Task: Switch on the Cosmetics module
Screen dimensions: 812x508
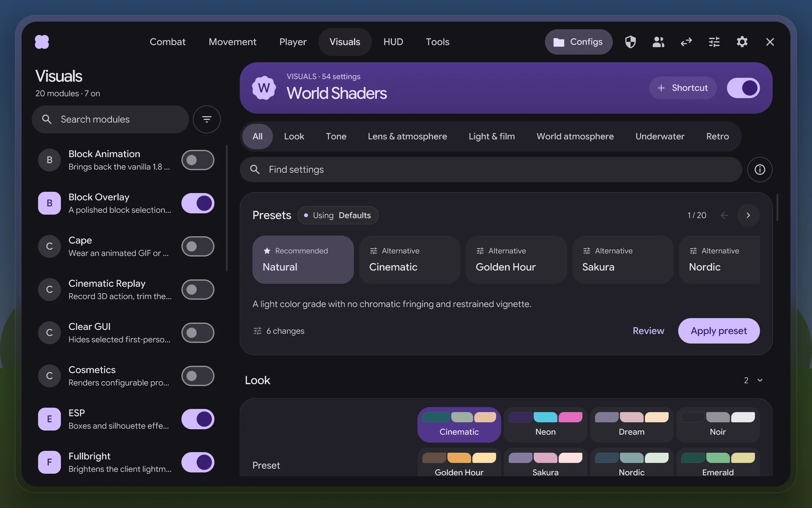Action: click(198, 376)
